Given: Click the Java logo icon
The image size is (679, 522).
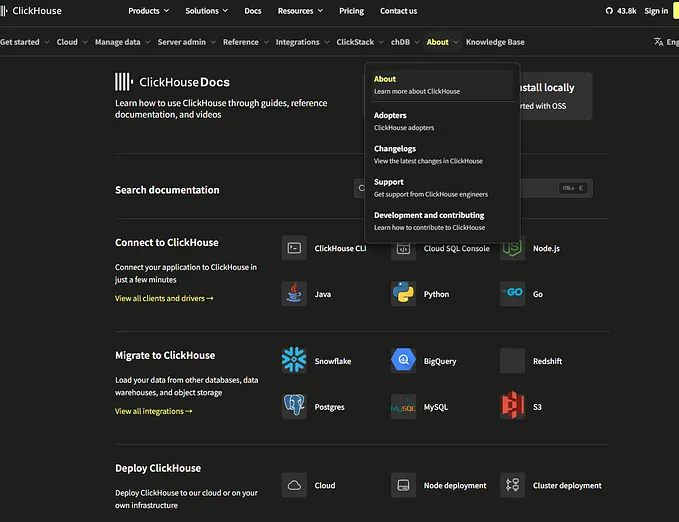Looking at the screenshot, I should coord(294,294).
